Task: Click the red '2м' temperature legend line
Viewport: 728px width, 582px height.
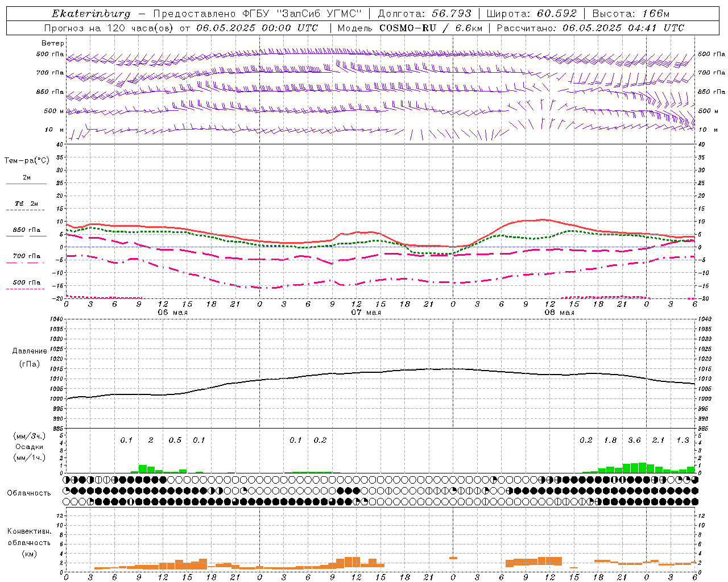Action: pos(27,184)
